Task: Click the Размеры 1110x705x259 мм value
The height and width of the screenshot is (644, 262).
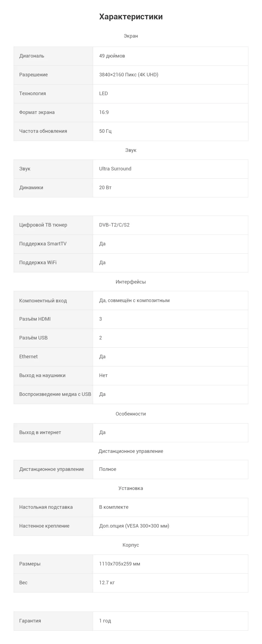Action: pos(120,564)
